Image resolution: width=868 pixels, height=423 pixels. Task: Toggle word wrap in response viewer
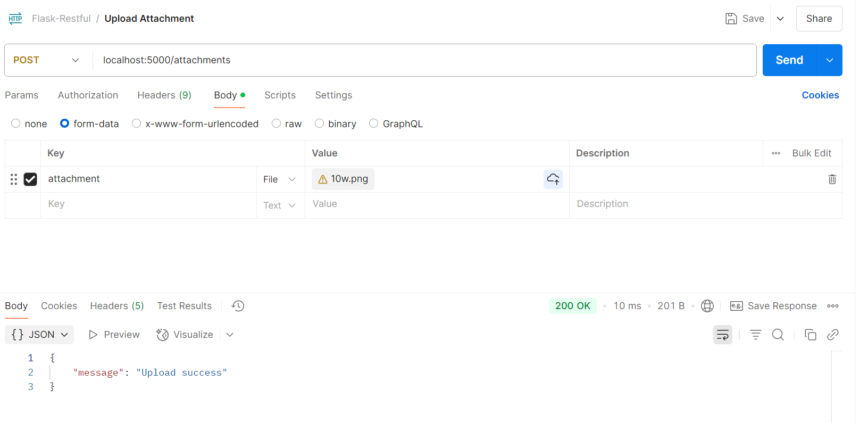point(722,335)
